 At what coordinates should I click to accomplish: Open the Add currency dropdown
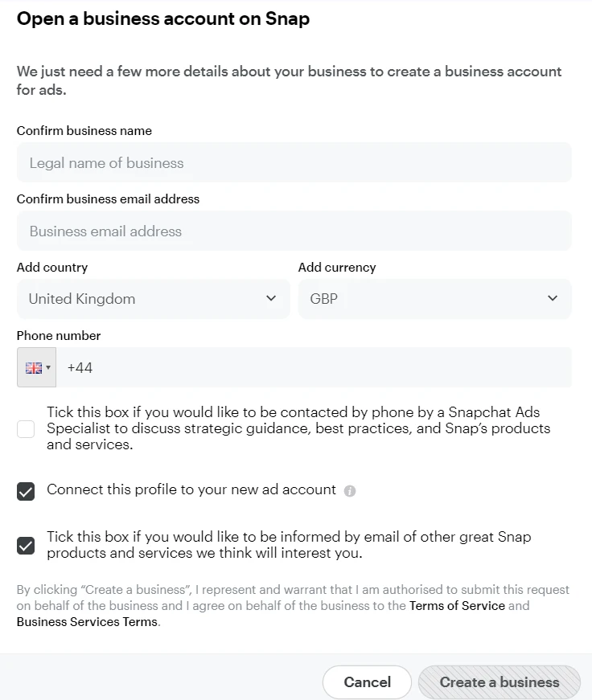click(x=434, y=298)
